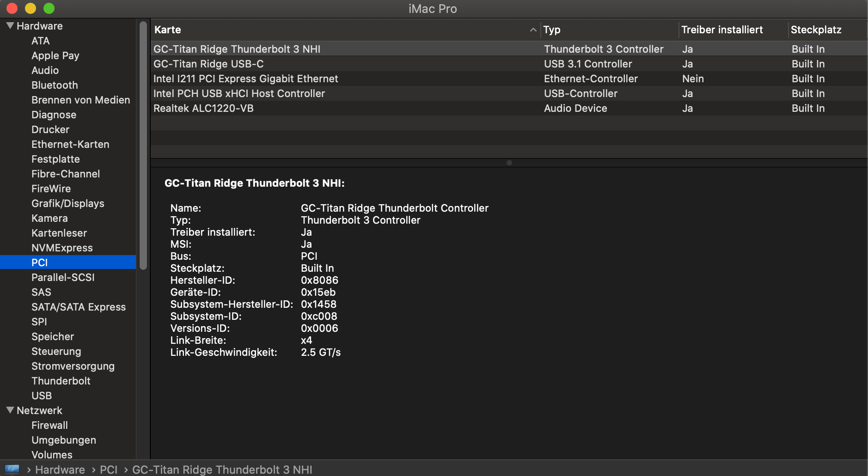
Task: Select Intel I211 PCI Express Gigabit Ethernet row
Action: (x=508, y=79)
